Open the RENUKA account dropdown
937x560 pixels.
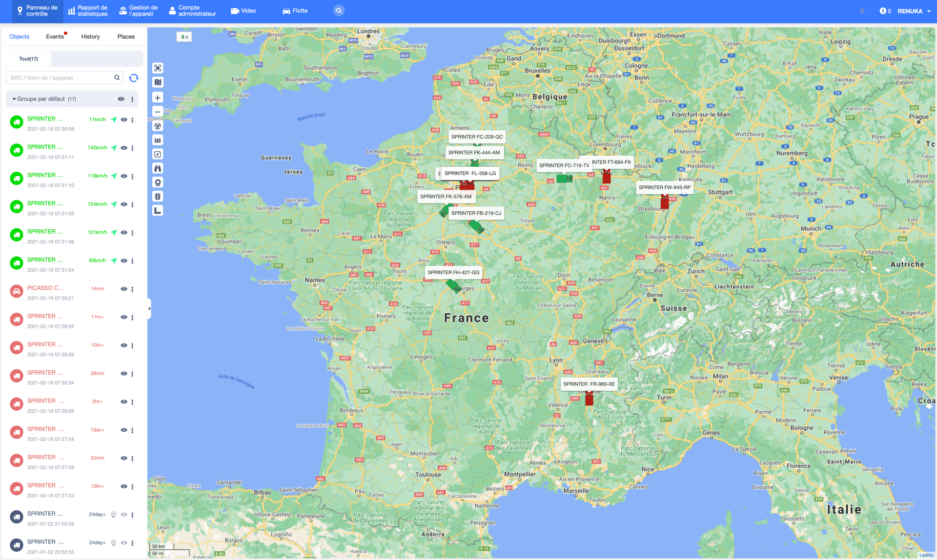point(914,11)
